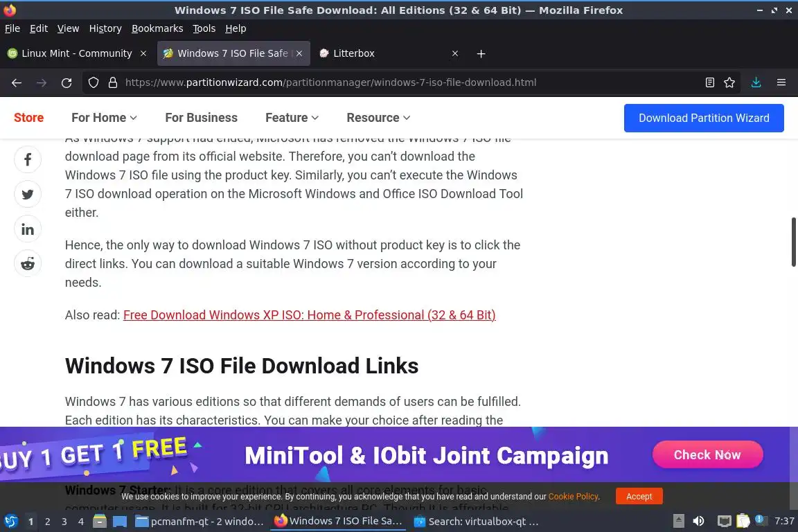Click the taskbar clock showing 7:37

pyautogui.click(x=783, y=521)
